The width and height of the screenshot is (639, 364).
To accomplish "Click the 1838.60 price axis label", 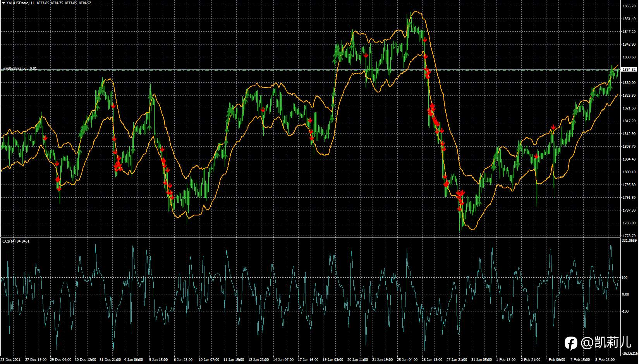I will coord(629,57).
